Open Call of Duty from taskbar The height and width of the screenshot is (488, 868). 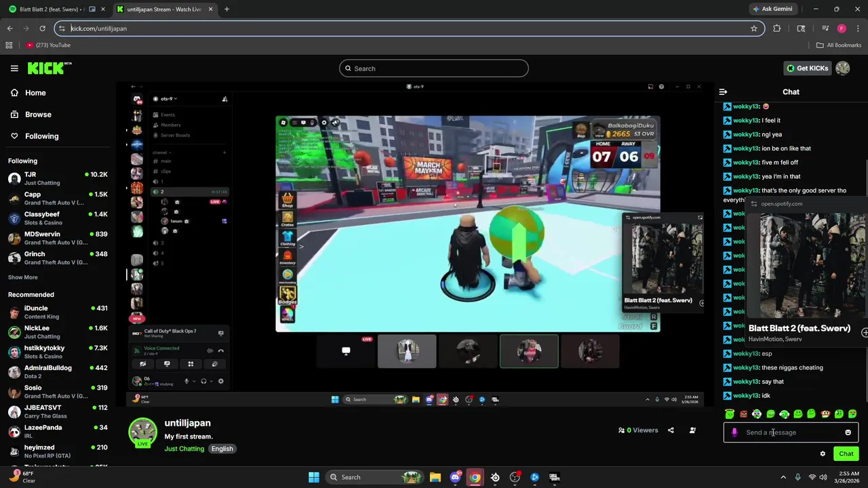point(554,477)
